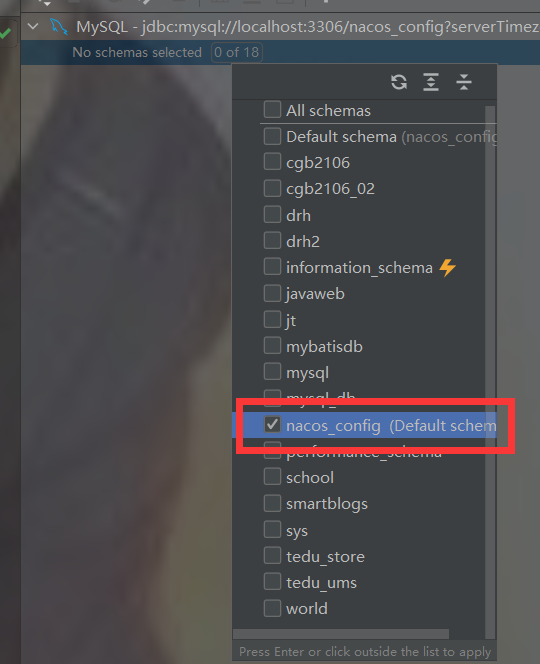Tick the Default schema checkbox

click(x=272, y=136)
